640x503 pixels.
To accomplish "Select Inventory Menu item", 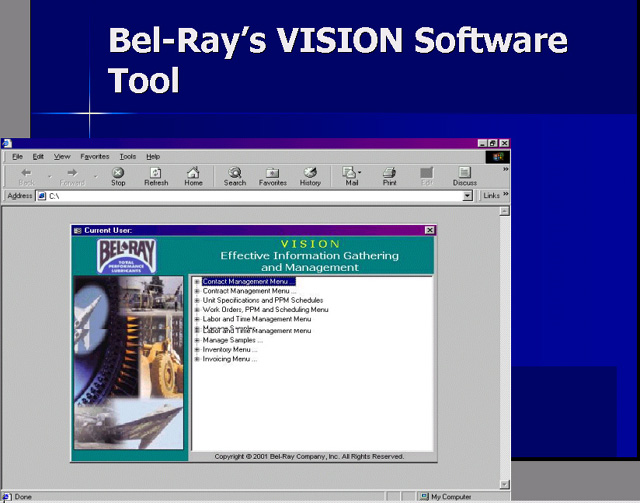I will (230, 350).
